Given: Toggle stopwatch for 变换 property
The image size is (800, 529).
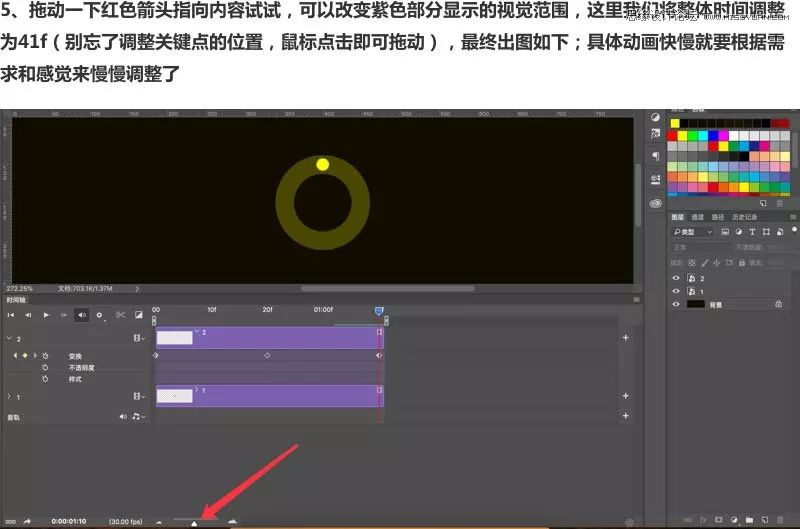Looking at the screenshot, I should (45, 356).
